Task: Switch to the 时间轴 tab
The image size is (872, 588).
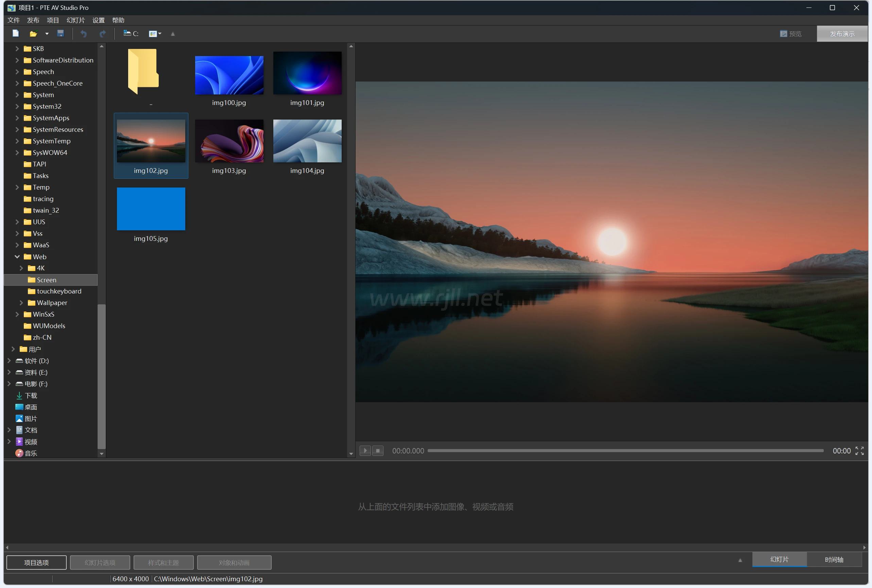Action: tap(834, 559)
